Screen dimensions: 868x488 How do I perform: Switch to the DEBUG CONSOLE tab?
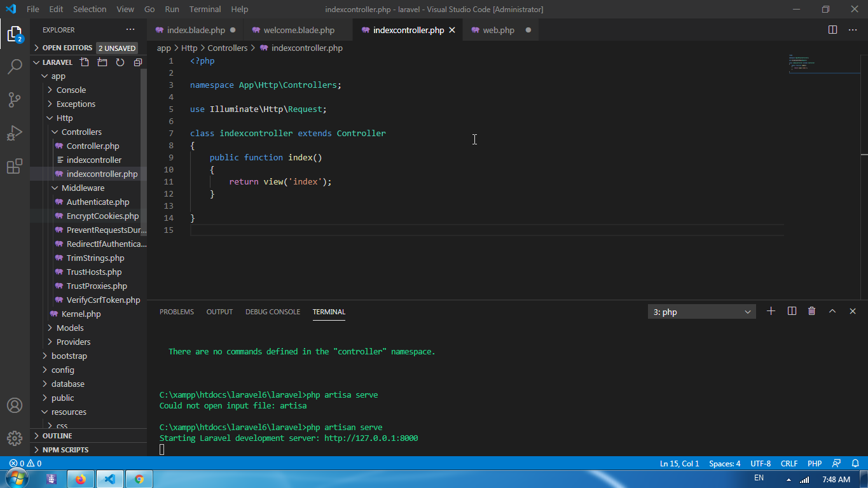[273, 312]
